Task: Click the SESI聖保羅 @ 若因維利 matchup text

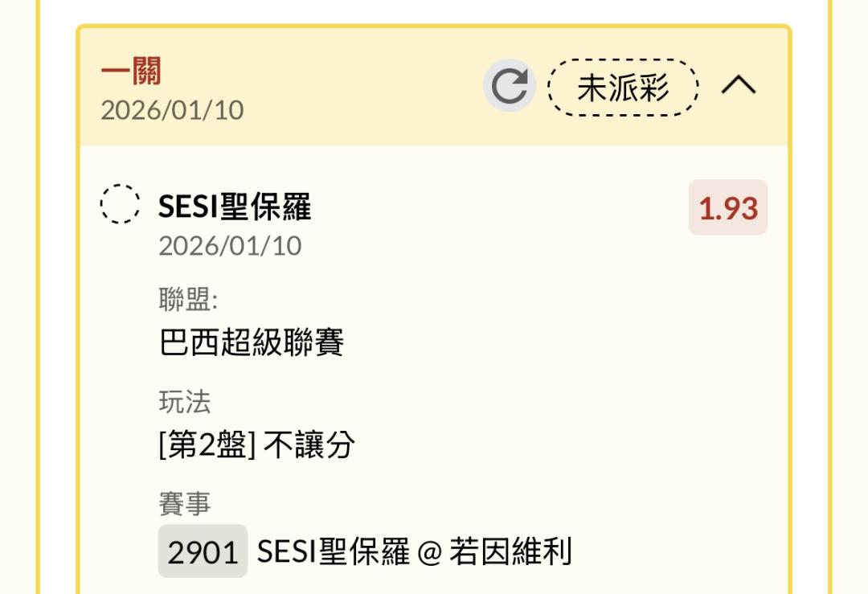Action: click(414, 552)
